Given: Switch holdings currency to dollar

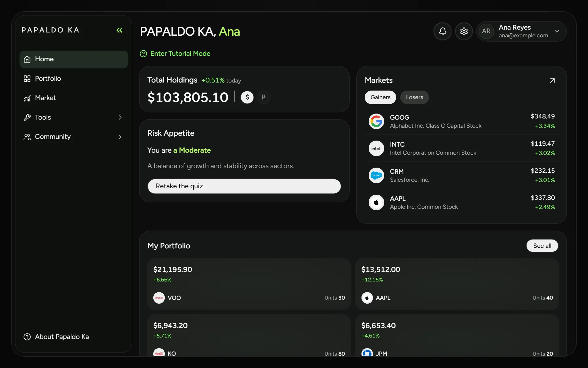Looking at the screenshot, I should (x=247, y=97).
